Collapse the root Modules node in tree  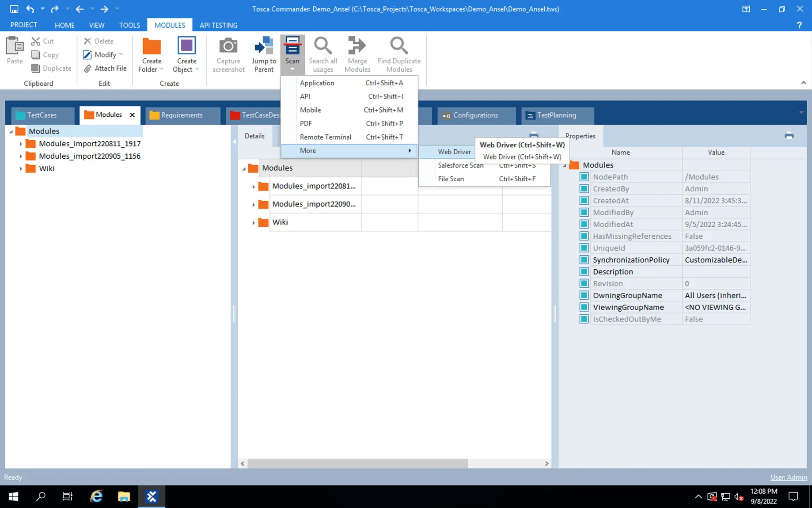tap(11, 131)
